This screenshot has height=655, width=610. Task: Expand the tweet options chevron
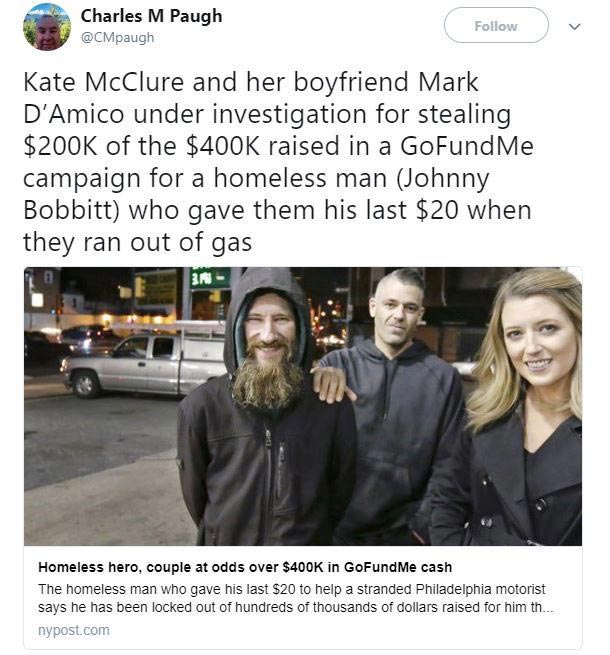tap(574, 27)
